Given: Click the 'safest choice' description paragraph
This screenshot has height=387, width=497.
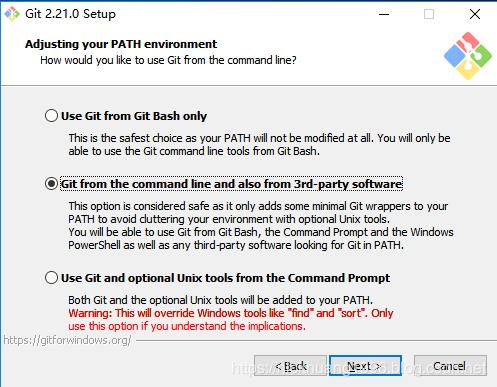Looking at the screenshot, I should pyautogui.click(x=259, y=145).
